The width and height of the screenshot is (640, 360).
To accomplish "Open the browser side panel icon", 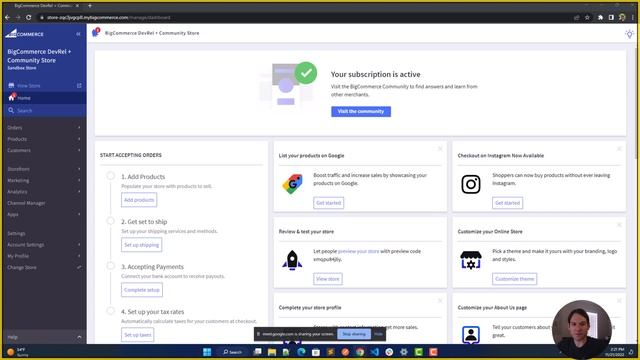I will (611, 17).
